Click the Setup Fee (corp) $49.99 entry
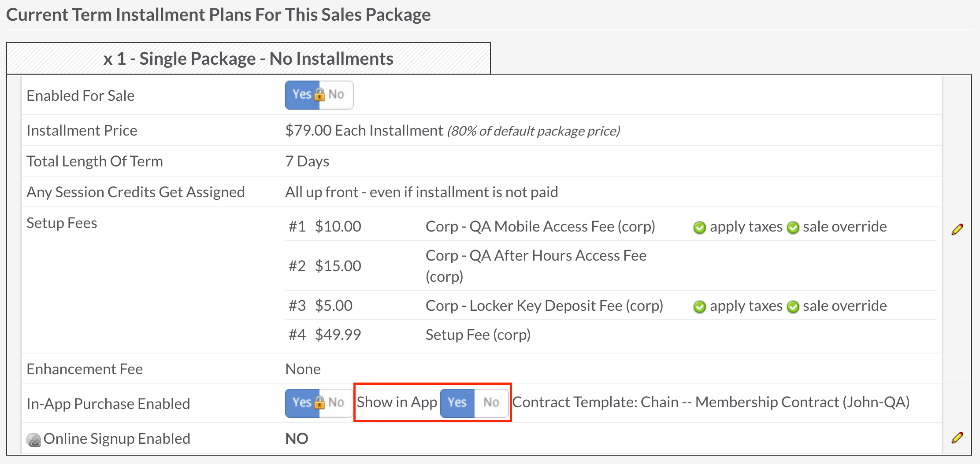Image resolution: width=980 pixels, height=464 pixels. (478, 335)
